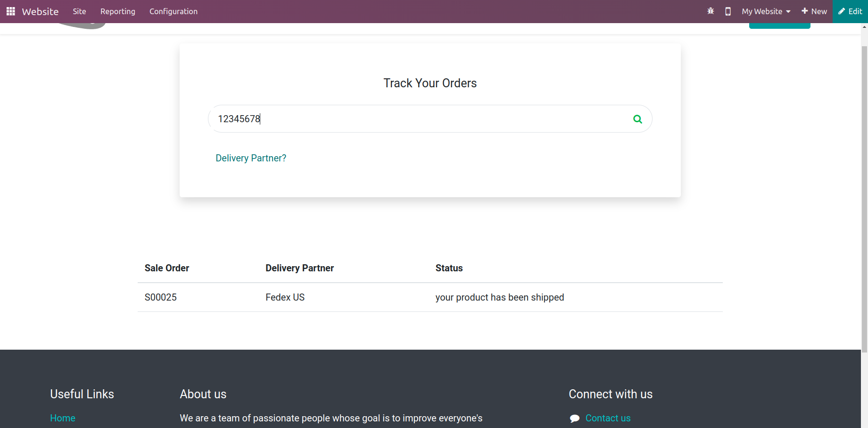Open the Site menu
The image size is (868, 428).
click(x=79, y=11)
